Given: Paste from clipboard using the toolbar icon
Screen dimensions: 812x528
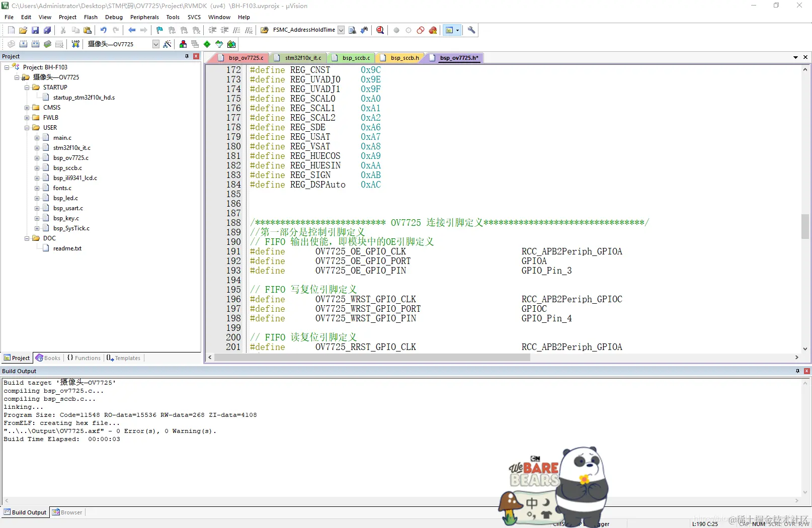Looking at the screenshot, I should coord(88,30).
